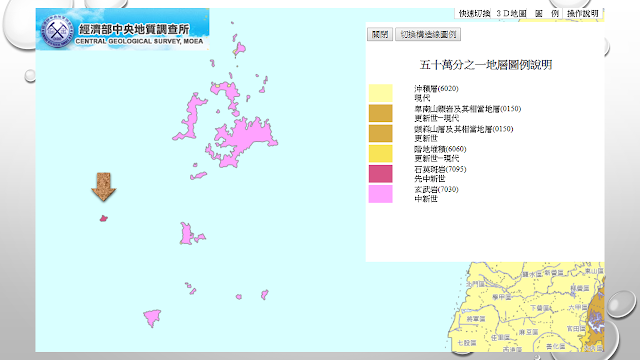Select the swatch beside 頭嵙山層及其相當地層

coord(380,133)
